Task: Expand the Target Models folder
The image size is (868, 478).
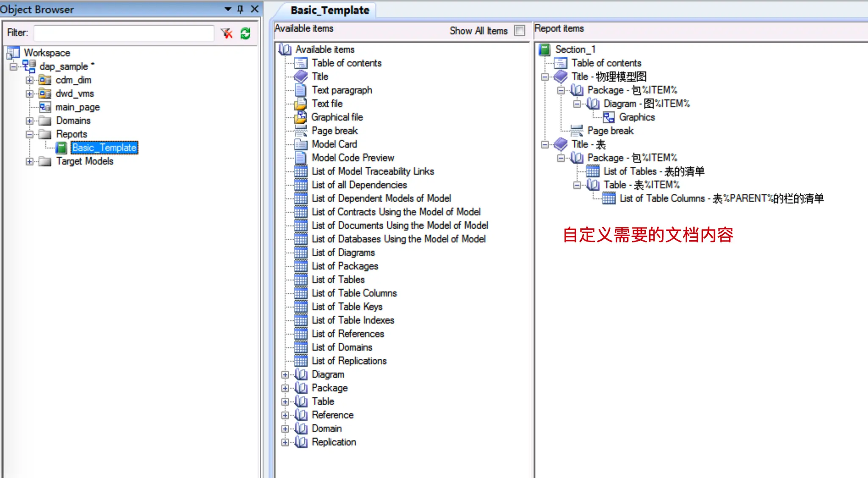Action: (x=29, y=161)
